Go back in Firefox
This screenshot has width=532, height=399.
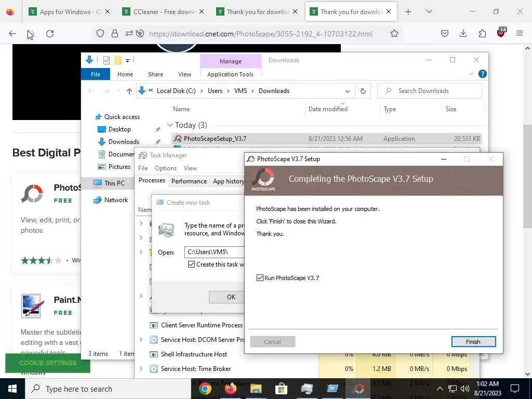point(12,34)
